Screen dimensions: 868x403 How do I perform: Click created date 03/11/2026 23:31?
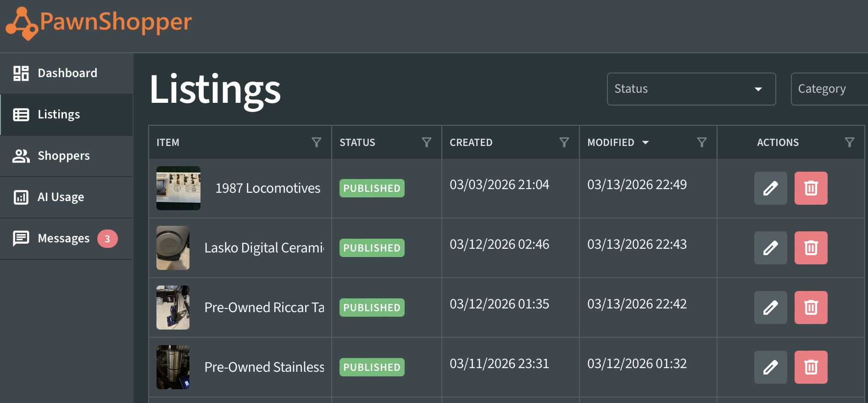[499, 364]
